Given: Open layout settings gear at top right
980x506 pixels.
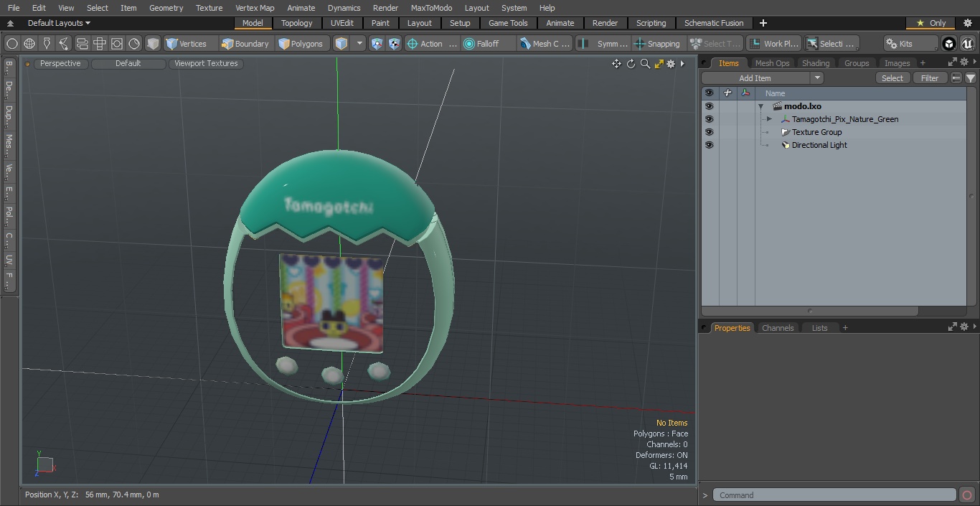Looking at the screenshot, I should [x=967, y=23].
